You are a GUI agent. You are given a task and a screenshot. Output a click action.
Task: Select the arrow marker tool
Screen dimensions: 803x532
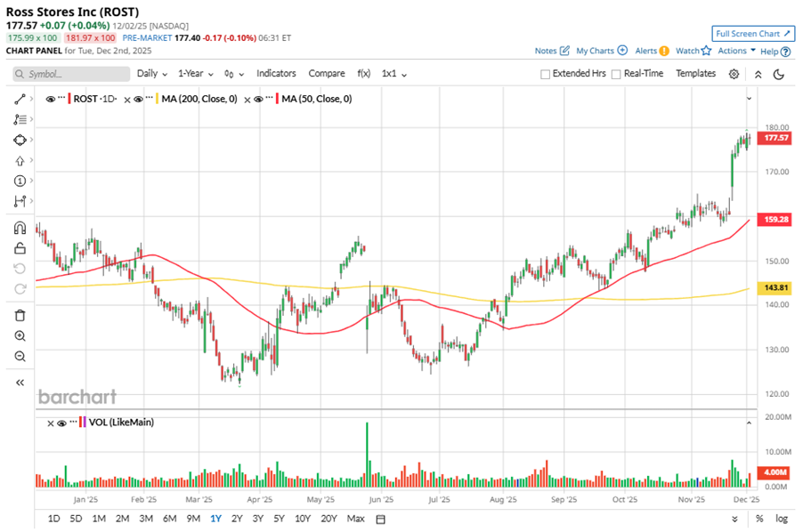pos(20,161)
